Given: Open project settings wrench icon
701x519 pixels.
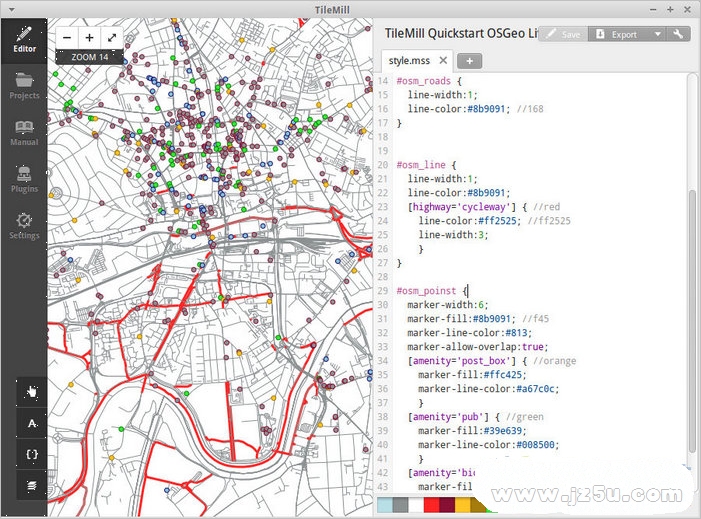Looking at the screenshot, I should click(x=678, y=34).
